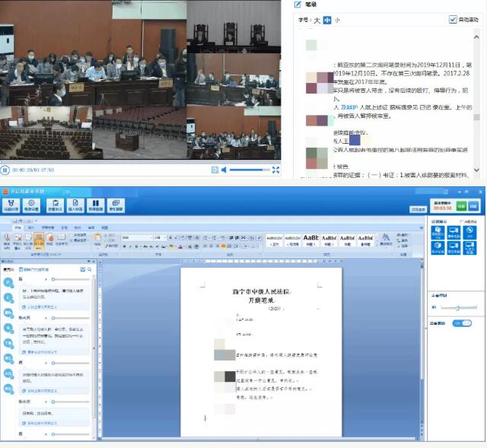Image resolution: width=487 pixels, height=448 pixels.
Task: Click the upper-middle blue monitor tile
Action: click(454, 233)
